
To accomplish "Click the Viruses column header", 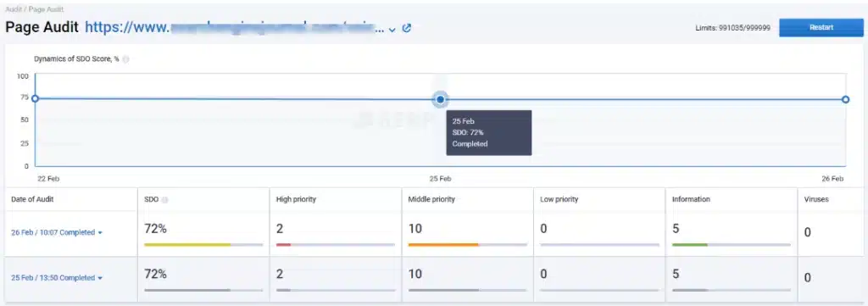I will coord(816,199).
